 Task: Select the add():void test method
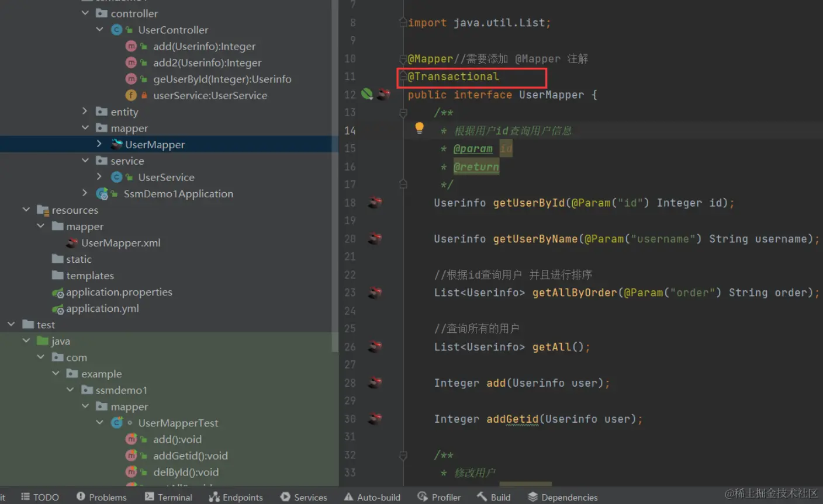[x=177, y=439]
